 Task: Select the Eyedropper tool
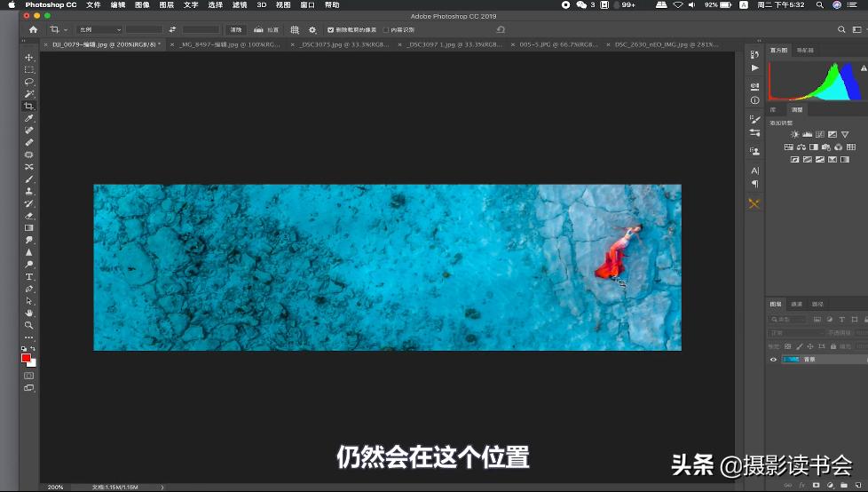coord(28,118)
